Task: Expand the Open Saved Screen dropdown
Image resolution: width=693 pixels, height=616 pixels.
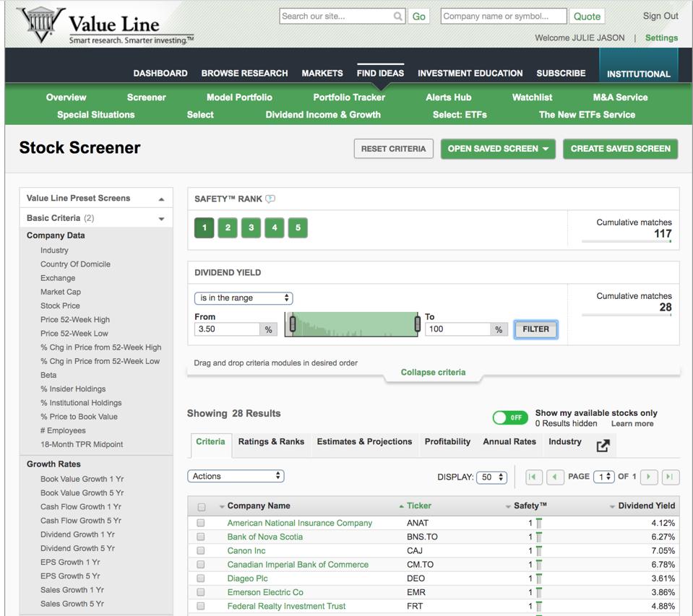Action: click(x=497, y=149)
